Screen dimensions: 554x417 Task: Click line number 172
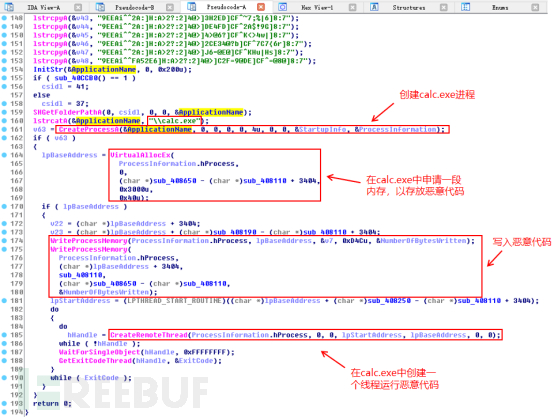(16, 223)
